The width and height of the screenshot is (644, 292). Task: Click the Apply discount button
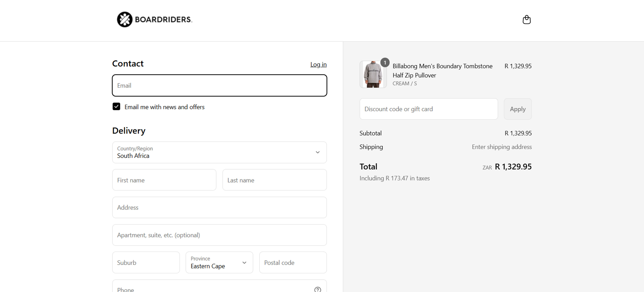[x=518, y=109]
